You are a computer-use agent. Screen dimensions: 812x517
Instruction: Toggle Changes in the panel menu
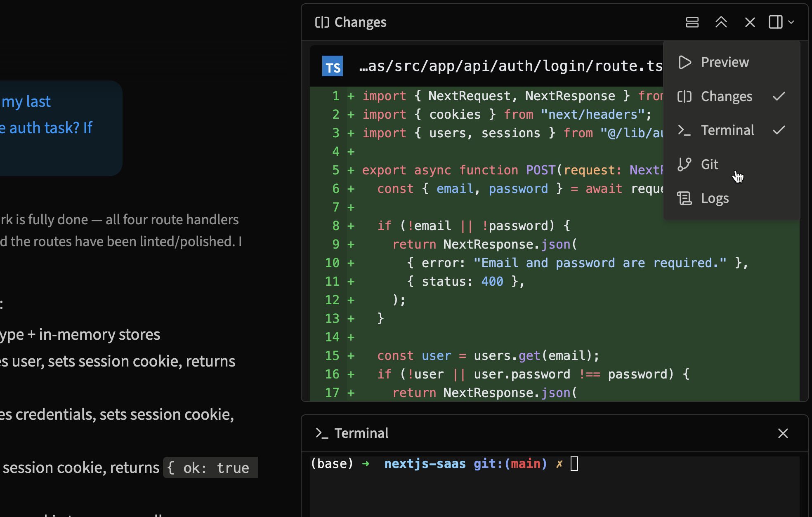[x=732, y=96]
